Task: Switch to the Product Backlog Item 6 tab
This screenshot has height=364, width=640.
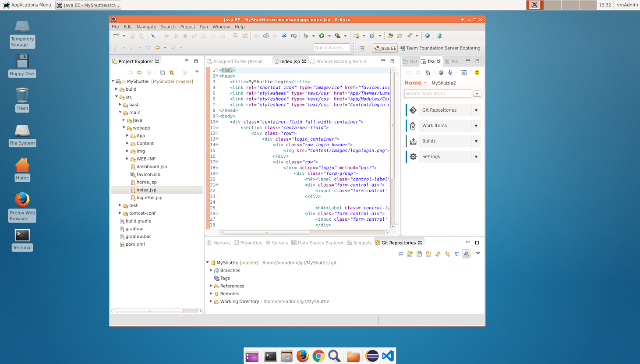Action: (x=339, y=61)
